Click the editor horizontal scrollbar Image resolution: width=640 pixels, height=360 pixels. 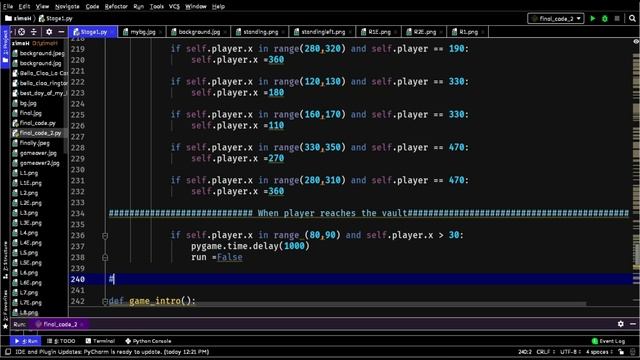coord(347,304)
